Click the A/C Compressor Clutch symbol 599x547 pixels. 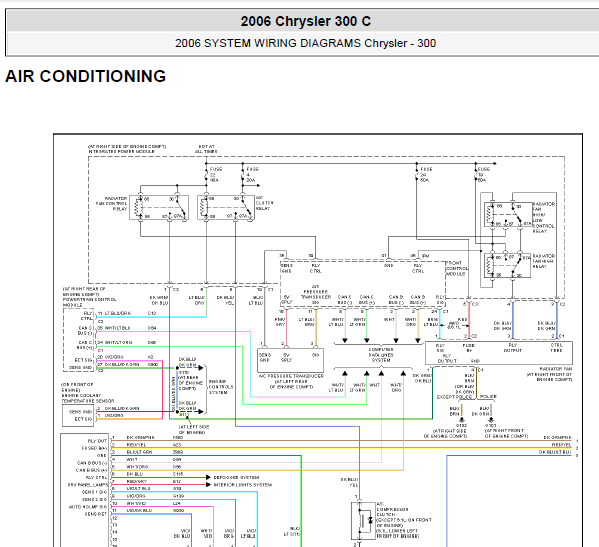363,521
